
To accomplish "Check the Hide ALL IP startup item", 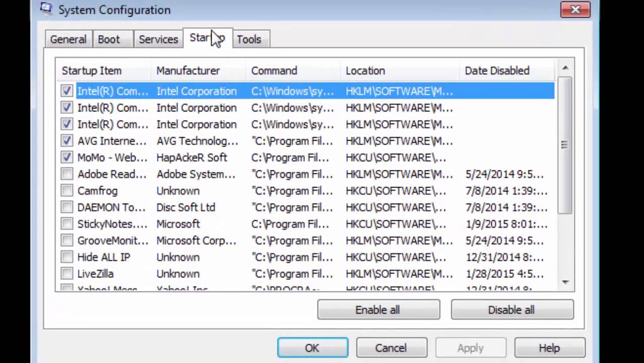I will point(67,257).
